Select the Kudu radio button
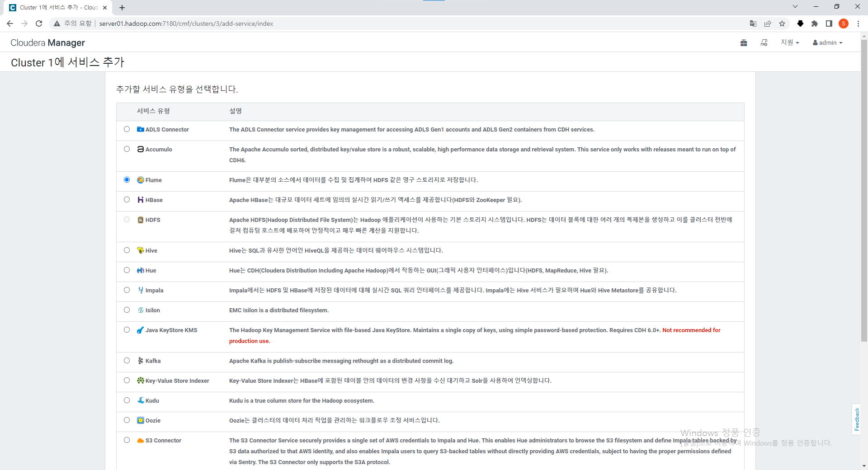This screenshot has width=868, height=470. [x=127, y=400]
